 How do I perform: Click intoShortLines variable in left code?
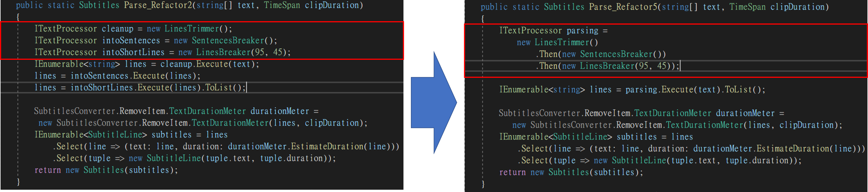(x=133, y=52)
